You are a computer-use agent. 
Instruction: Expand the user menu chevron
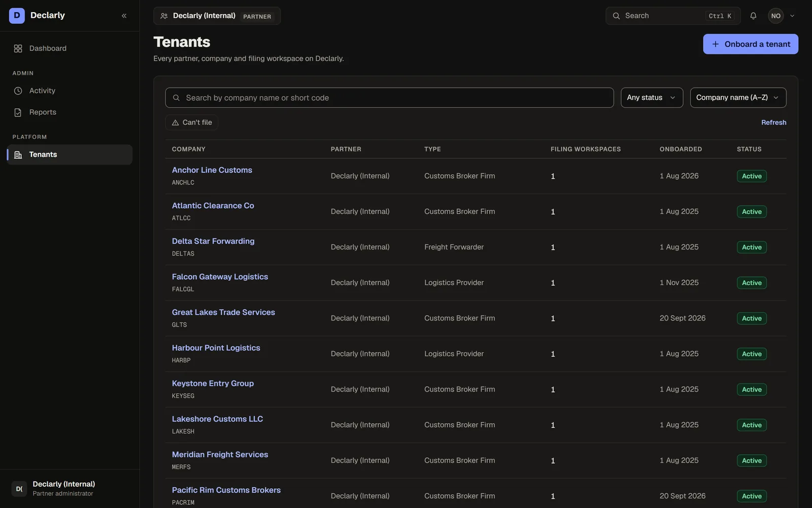(x=792, y=16)
